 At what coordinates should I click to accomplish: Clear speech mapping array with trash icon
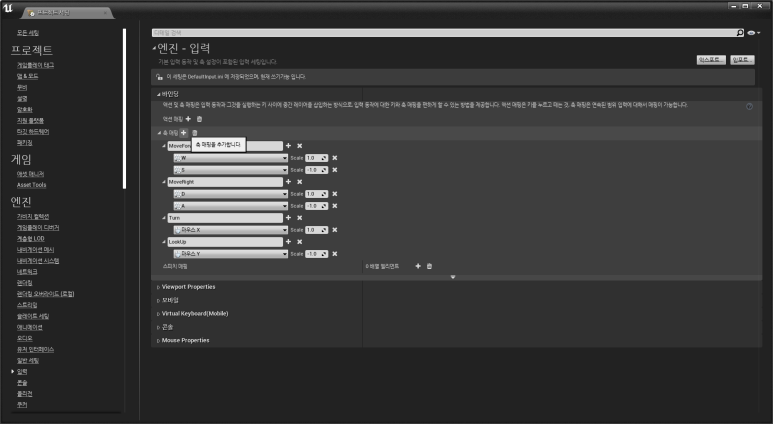(429, 266)
